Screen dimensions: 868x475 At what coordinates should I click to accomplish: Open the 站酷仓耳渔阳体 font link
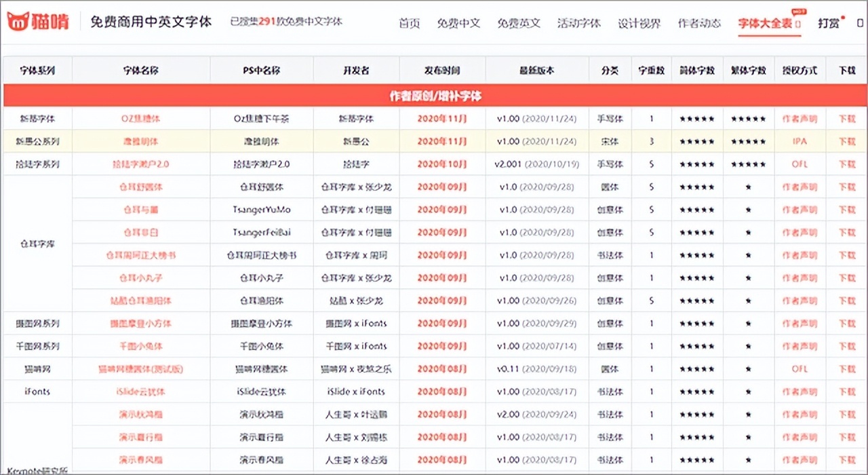(141, 301)
